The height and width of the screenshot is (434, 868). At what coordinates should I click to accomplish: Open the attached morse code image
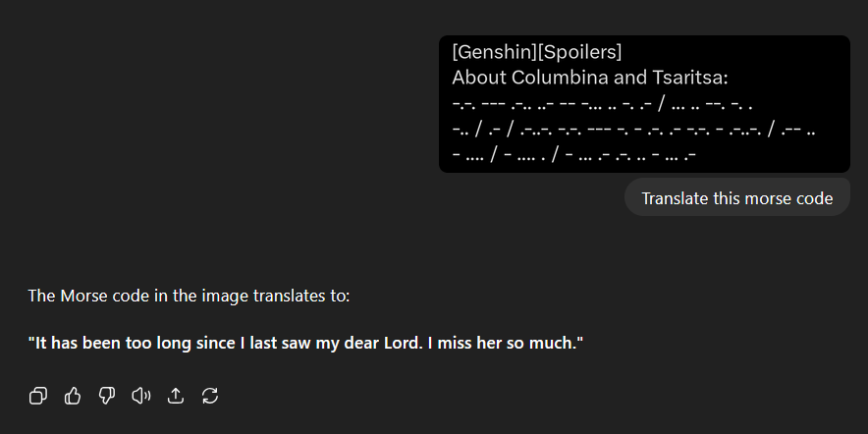tap(643, 104)
